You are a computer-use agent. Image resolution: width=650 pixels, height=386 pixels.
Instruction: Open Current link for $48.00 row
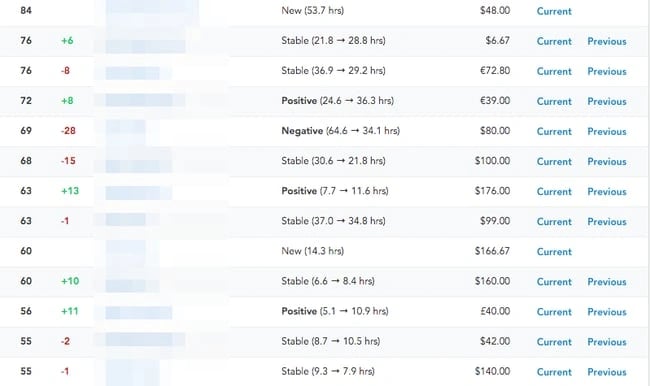554,11
